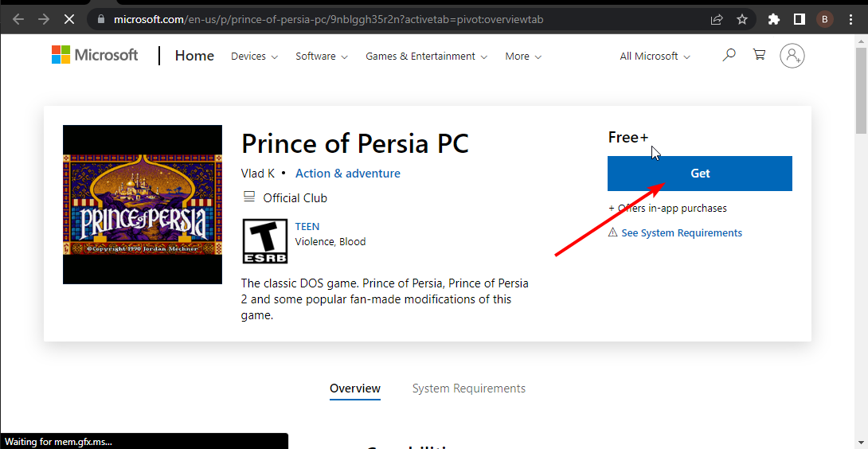The height and width of the screenshot is (449, 868).
Task: Expand the Software dropdown menu
Action: (x=321, y=57)
